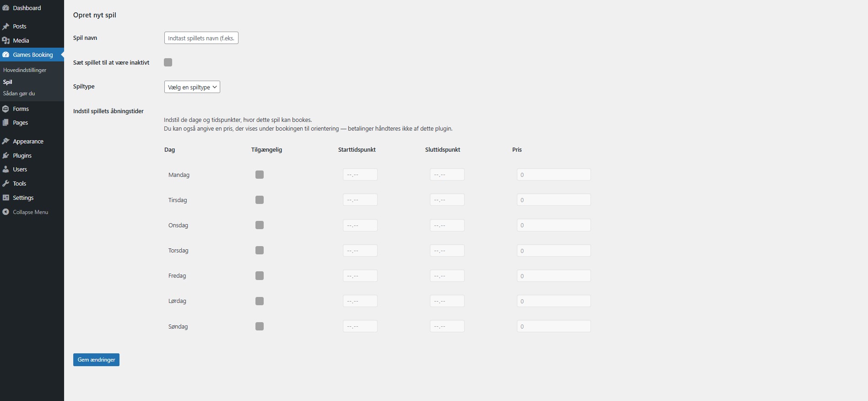Screen dimensions: 868x401
Task: Click the Dashboard gauge icon
Action: (x=6, y=8)
